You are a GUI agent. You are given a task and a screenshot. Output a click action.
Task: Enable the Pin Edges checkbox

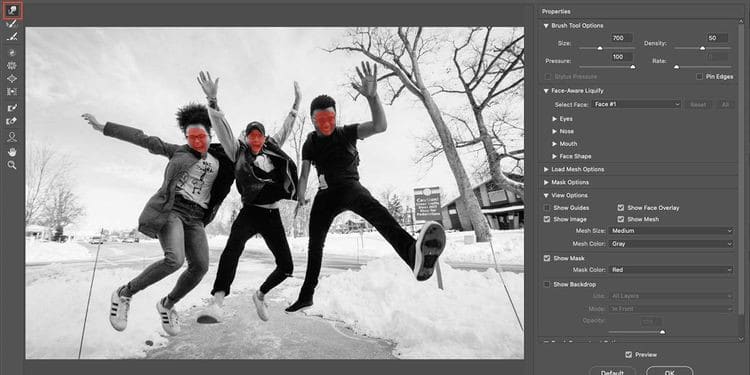point(699,77)
